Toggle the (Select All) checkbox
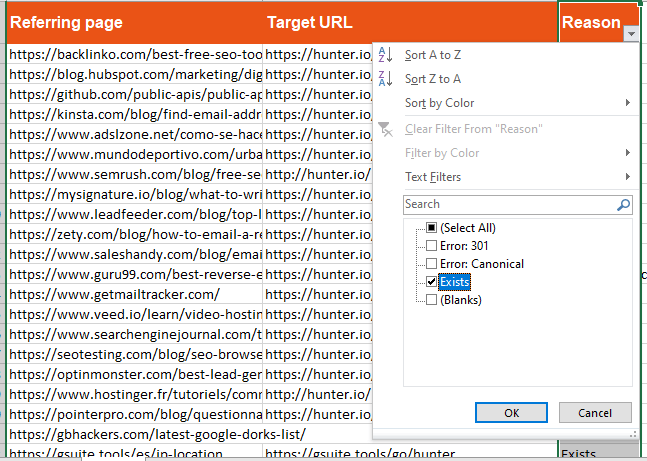This screenshot has width=647, height=461. tap(431, 227)
